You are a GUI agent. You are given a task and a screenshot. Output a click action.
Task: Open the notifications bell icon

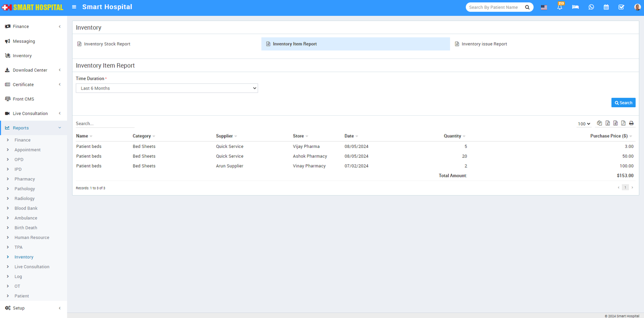(x=559, y=7)
